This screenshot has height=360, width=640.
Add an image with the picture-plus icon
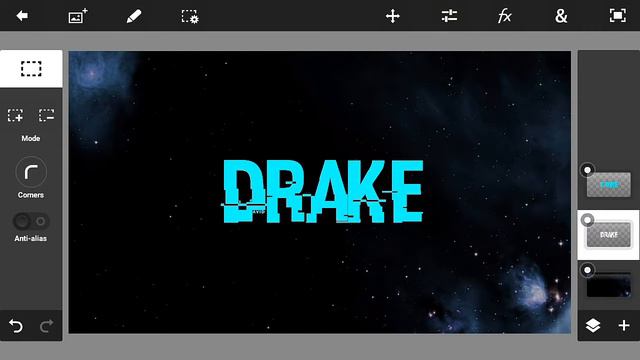(x=78, y=16)
